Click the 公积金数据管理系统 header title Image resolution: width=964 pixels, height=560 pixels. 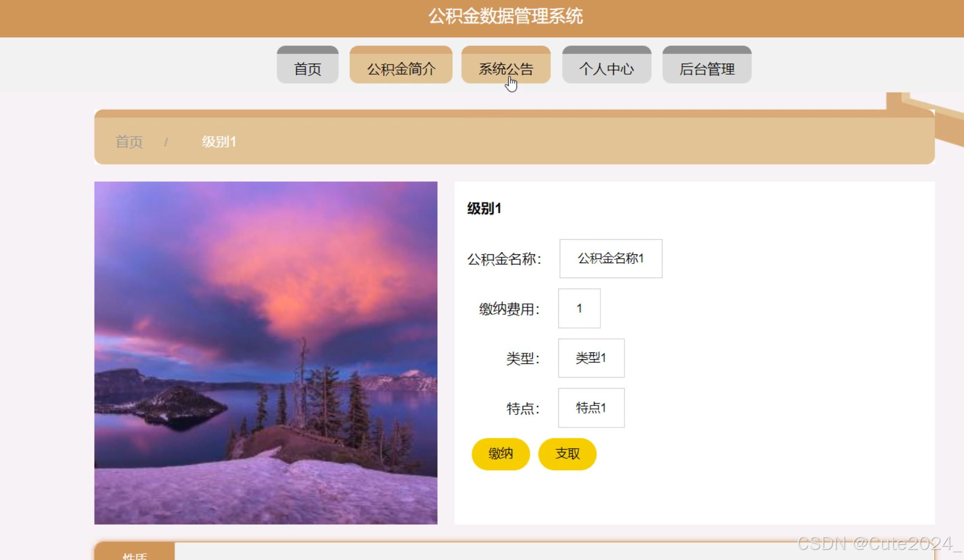click(x=506, y=16)
